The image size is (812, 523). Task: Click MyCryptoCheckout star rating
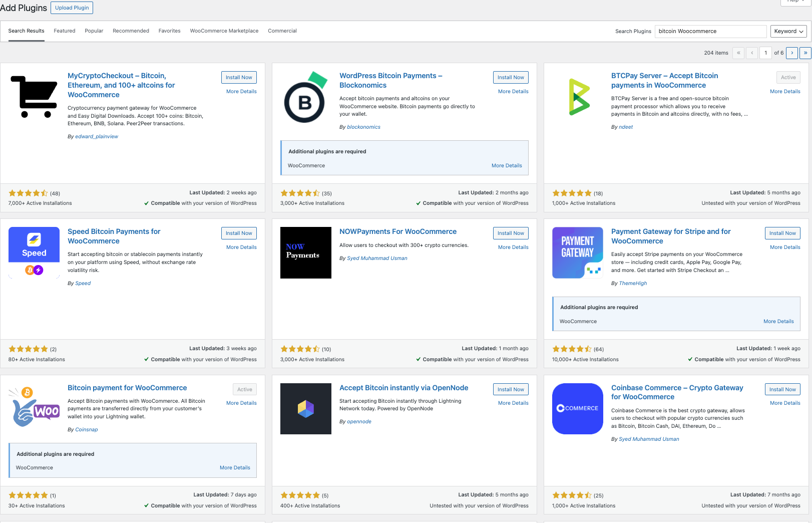[28, 193]
